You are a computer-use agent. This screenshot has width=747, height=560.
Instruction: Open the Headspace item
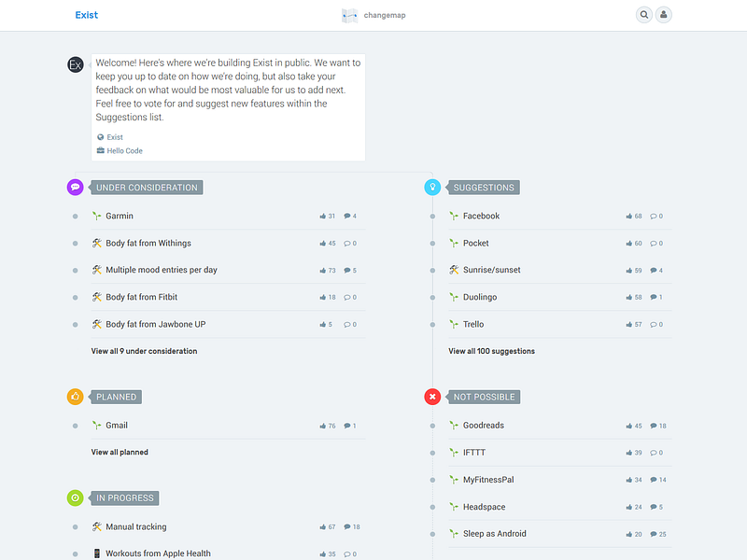point(484,507)
